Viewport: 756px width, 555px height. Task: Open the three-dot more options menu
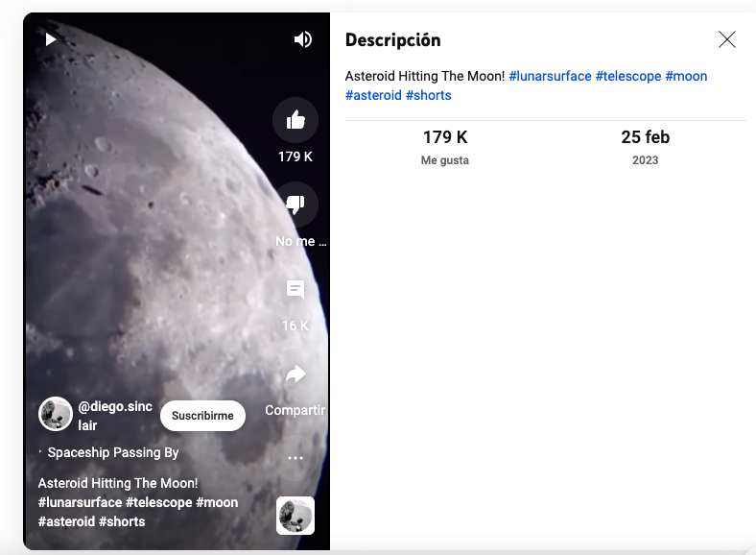pos(295,459)
